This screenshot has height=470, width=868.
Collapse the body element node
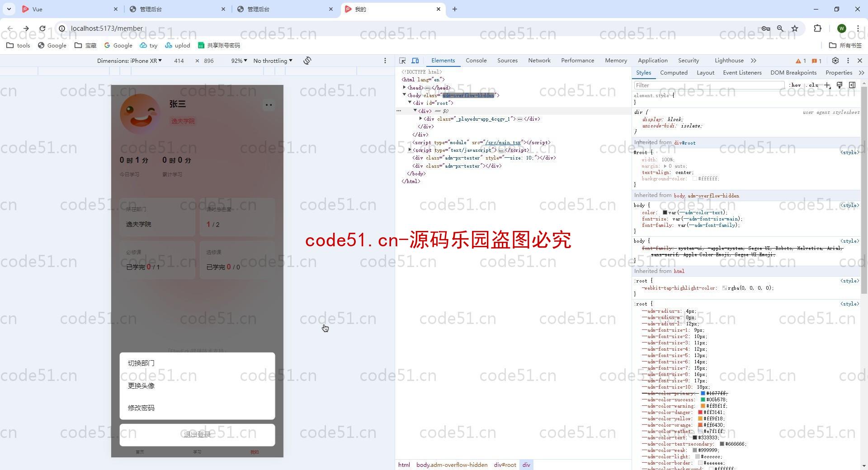coord(405,95)
